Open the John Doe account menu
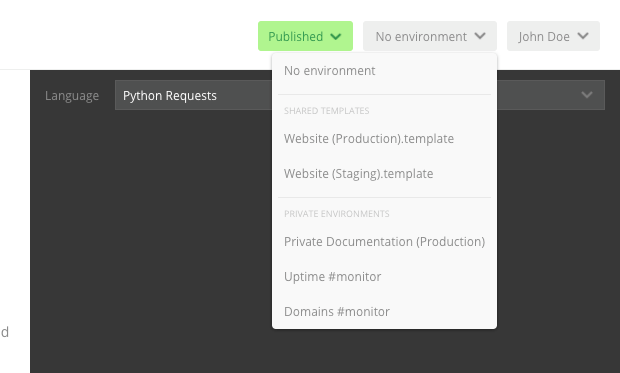The width and height of the screenshot is (620, 373). pyautogui.click(x=553, y=36)
